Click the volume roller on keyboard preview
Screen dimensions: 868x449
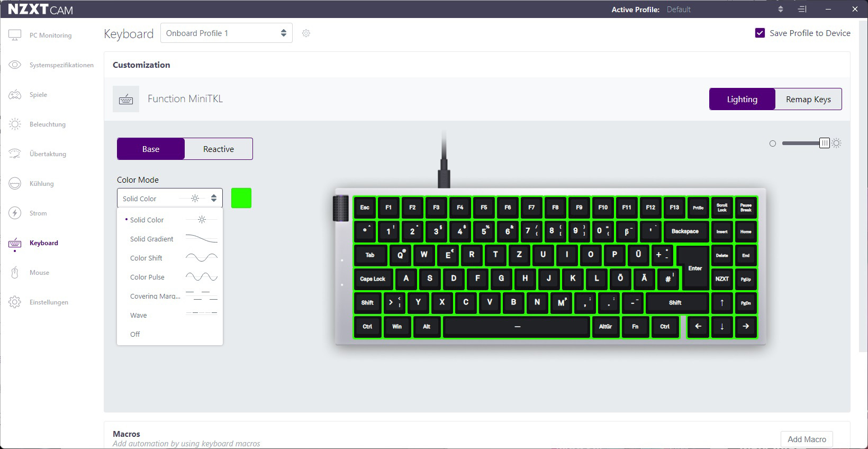(x=340, y=208)
